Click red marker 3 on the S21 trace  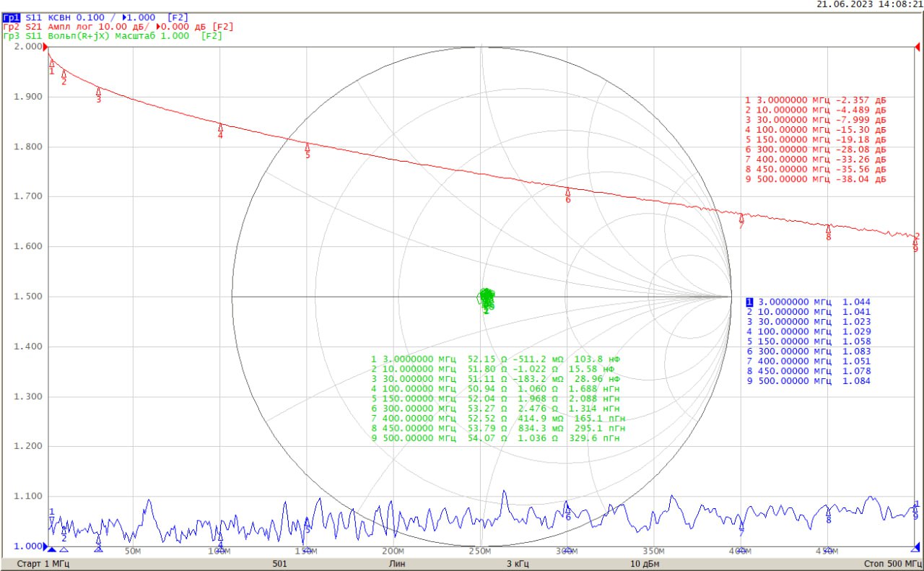pyautogui.click(x=98, y=95)
